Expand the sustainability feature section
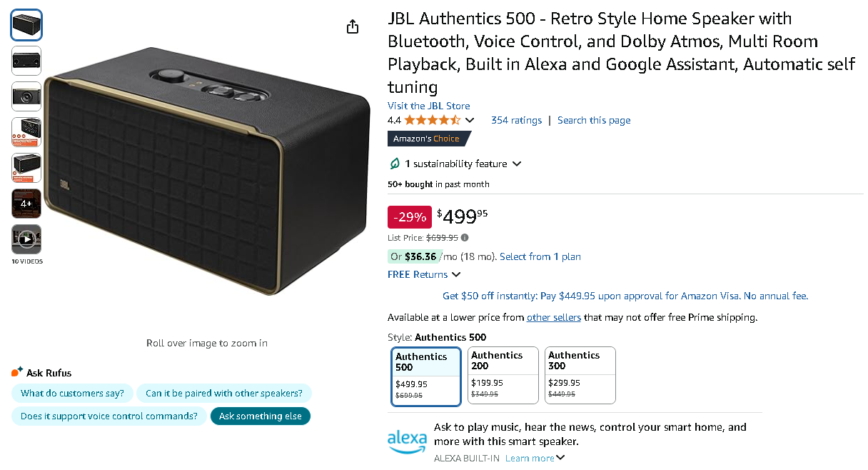Viewport: 868px width, 470px height. tap(517, 164)
